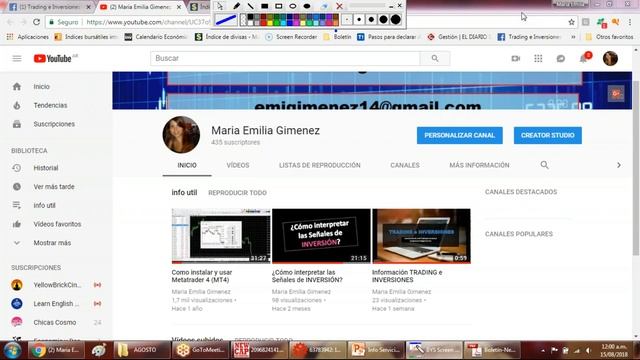
Task: Click the blue line preview box
Action: click(x=226, y=19)
